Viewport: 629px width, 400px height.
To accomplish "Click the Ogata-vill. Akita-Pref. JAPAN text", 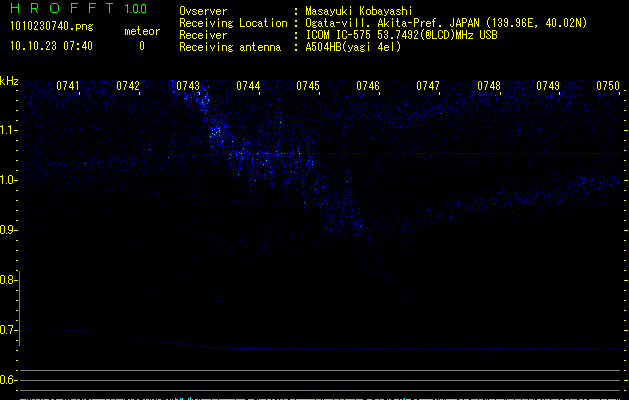I will [x=446, y=23].
